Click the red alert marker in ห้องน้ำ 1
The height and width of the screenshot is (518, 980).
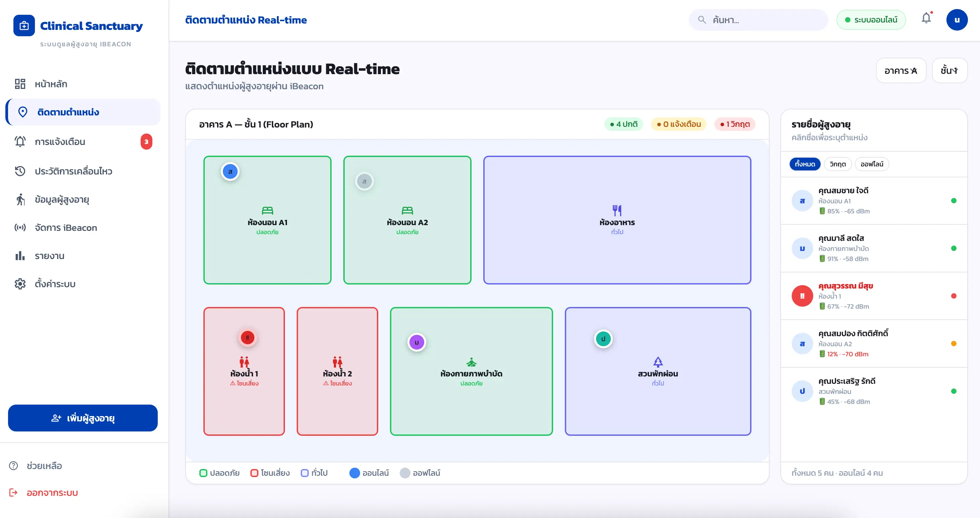click(247, 338)
